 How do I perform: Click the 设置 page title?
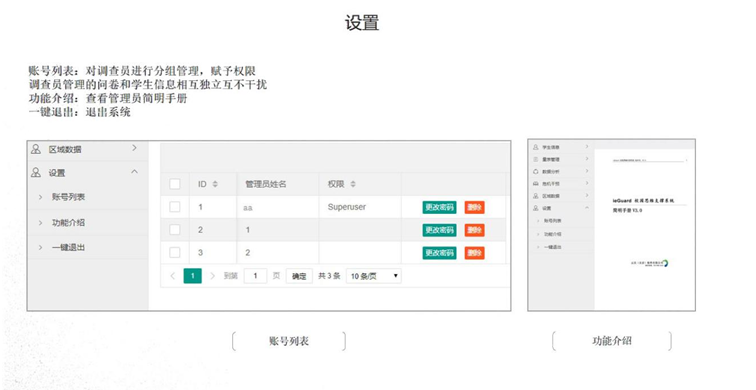click(362, 23)
